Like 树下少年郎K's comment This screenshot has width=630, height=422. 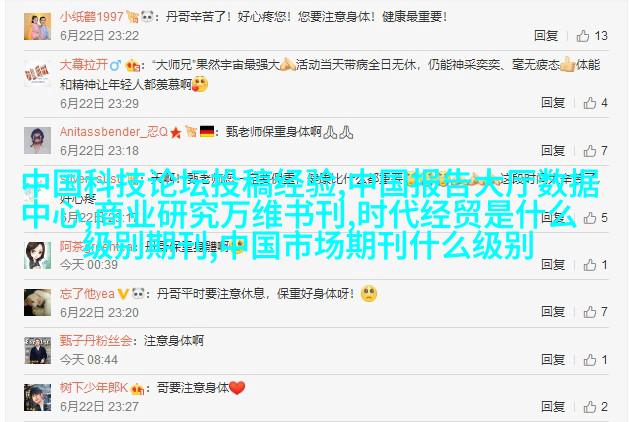[x=590, y=407]
